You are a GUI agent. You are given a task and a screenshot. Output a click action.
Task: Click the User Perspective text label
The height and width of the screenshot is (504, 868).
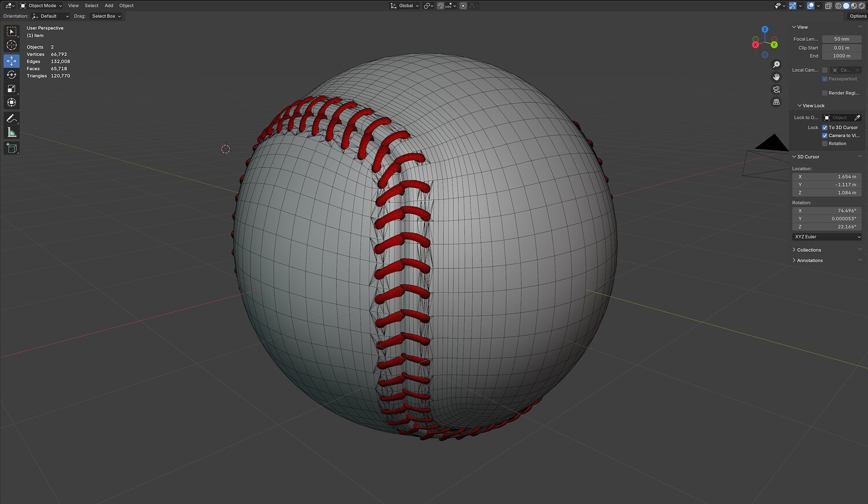click(45, 28)
